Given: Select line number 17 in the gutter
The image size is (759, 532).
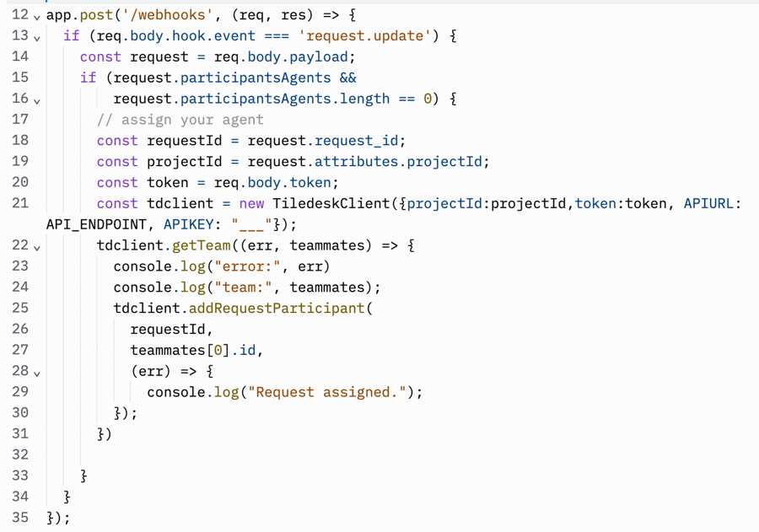Looking at the screenshot, I should point(19,120).
